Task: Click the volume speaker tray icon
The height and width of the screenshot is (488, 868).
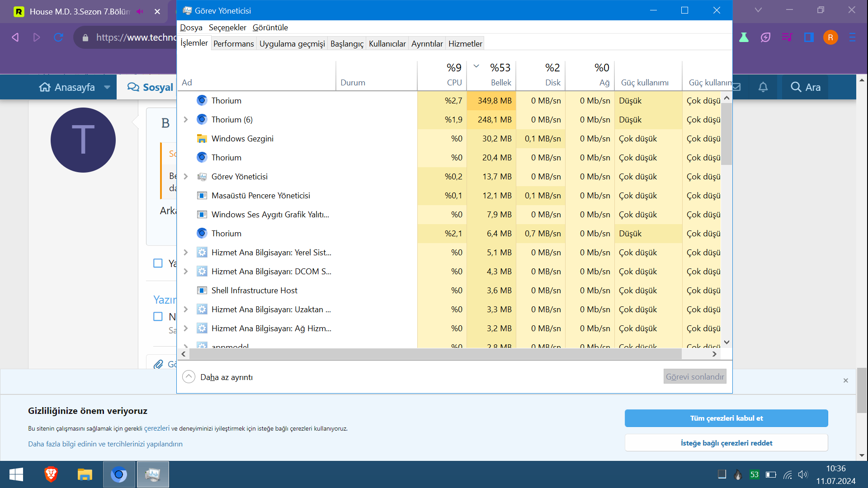Action: (x=802, y=474)
